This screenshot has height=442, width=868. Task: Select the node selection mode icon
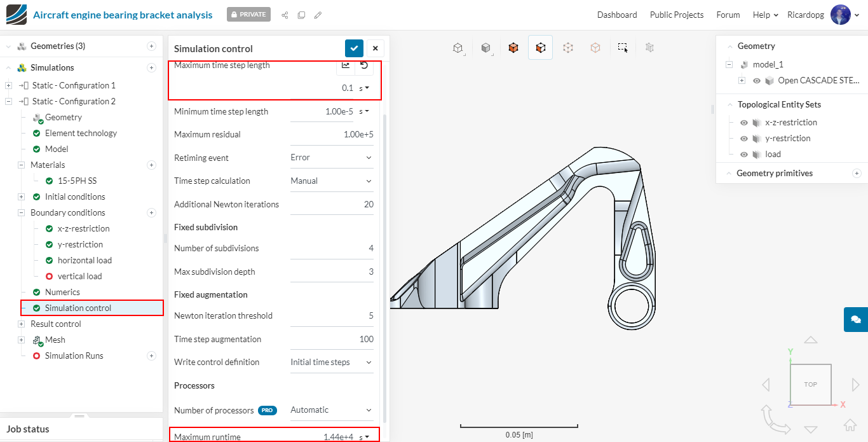pos(568,48)
